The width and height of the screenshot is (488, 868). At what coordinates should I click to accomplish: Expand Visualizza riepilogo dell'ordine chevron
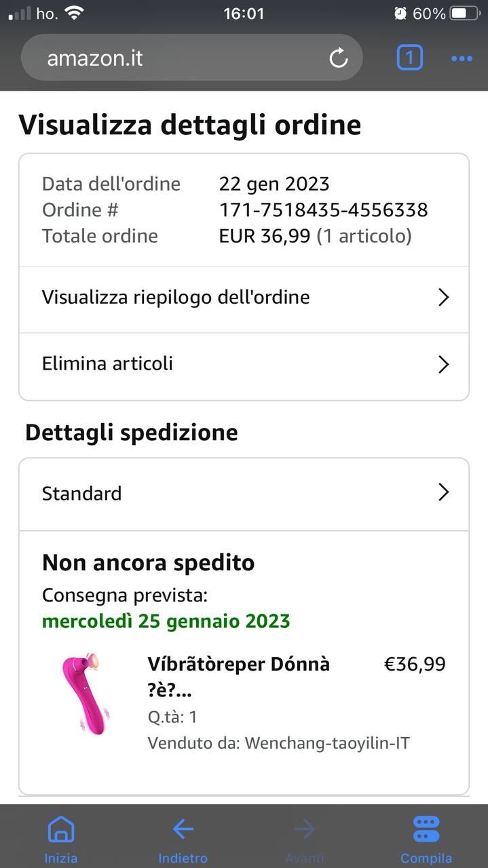tap(443, 297)
